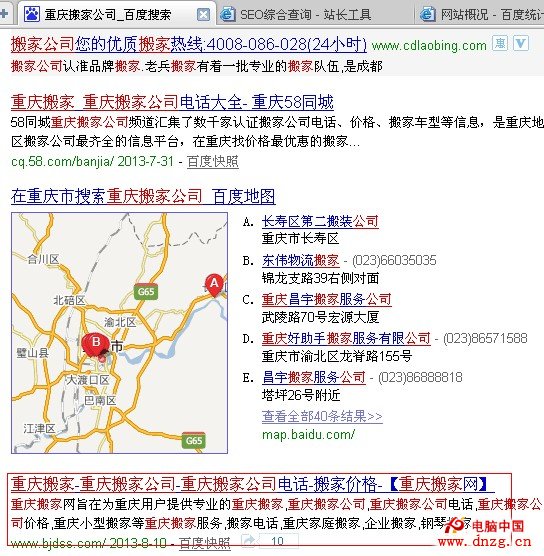Viewport: 544px width, 556px height.
Task: Click 查看全部40条结果 link
Action: click(322, 416)
